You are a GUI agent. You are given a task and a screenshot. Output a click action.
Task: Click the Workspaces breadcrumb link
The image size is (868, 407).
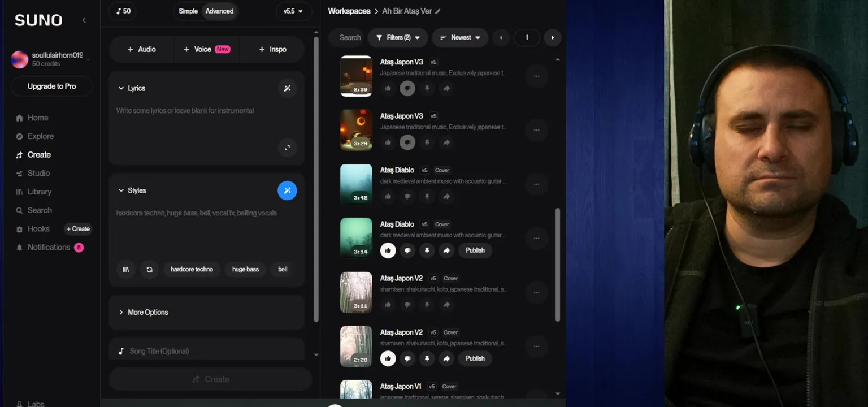pyautogui.click(x=349, y=11)
